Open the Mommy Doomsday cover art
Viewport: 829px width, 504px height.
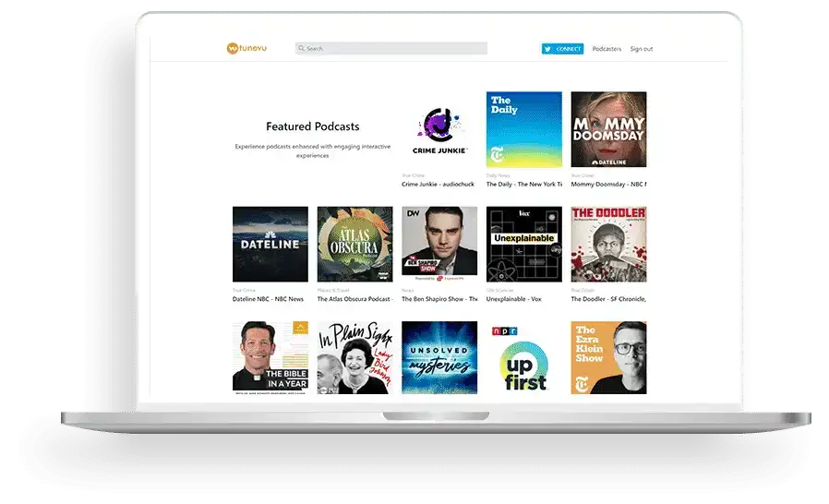(608, 129)
